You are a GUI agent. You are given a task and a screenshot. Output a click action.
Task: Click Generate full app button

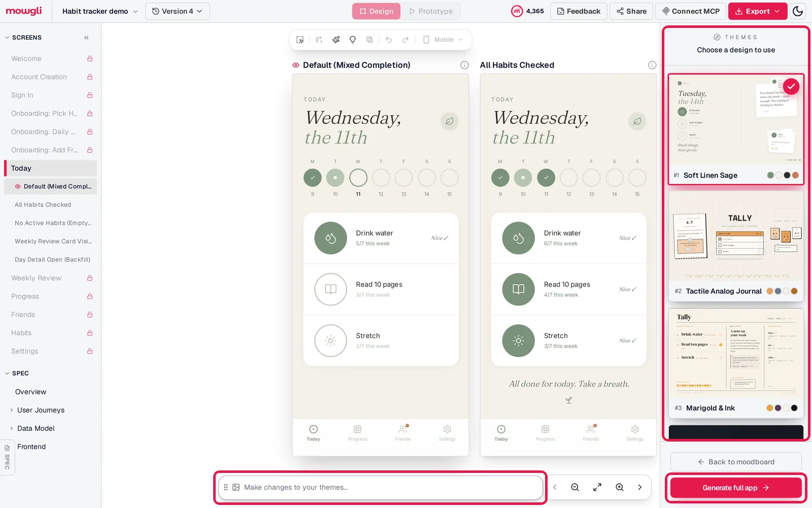pyautogui.click(x=736, y=488)
